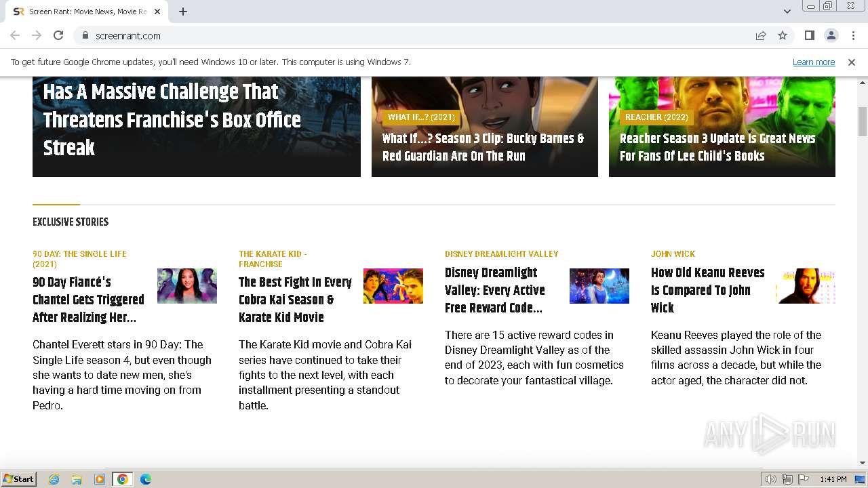Bookmark this page with the star

point(783,35)
